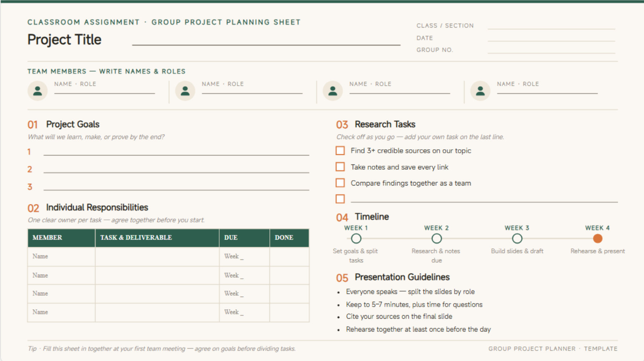Click 'Keep to 5–7 minutes, plus time for questions'
This screenshot has width=644, height=361.
pyautogui.click(x=414, y=305)
